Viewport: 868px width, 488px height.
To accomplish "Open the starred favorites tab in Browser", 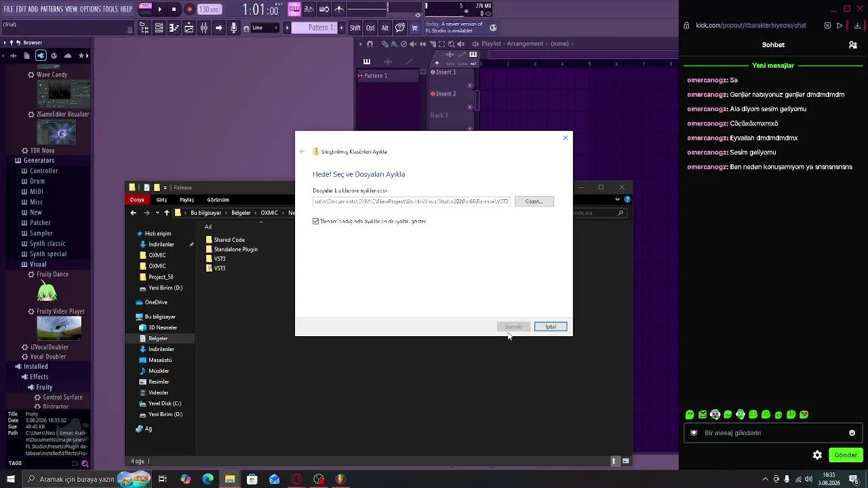I will (x=83, y=56).
